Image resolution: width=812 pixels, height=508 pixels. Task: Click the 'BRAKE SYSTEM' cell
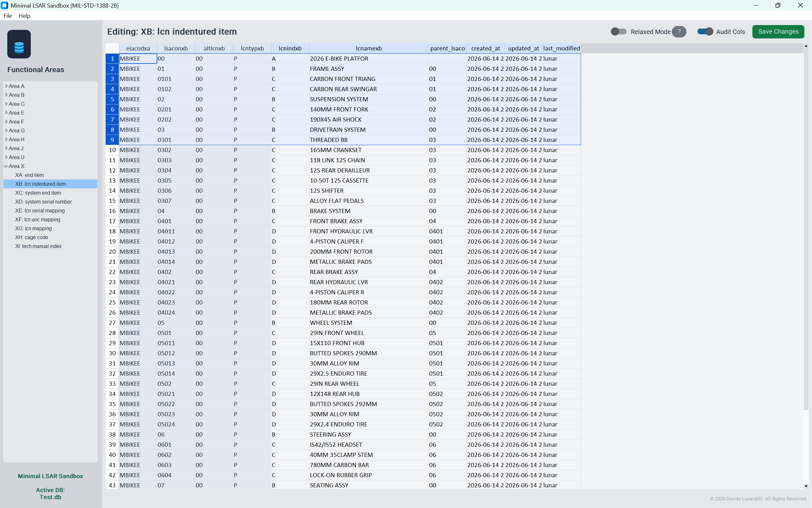pyautogui.click(x=369, y=211)
